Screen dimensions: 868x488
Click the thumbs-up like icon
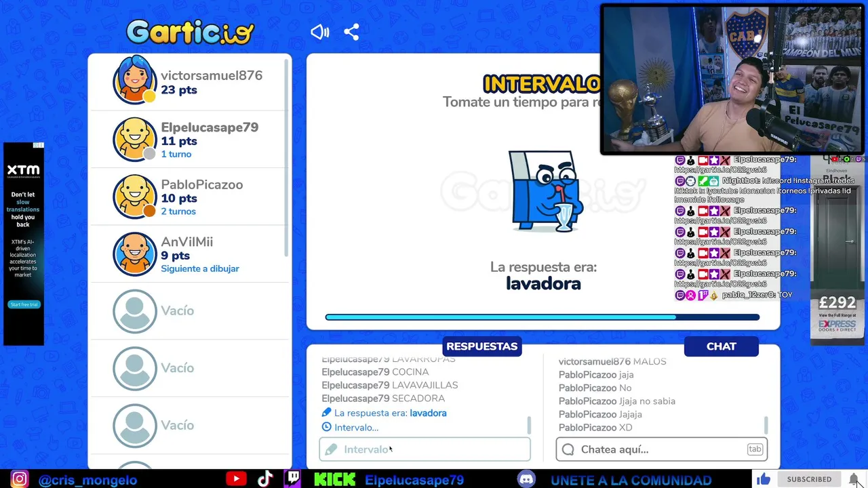(x=764, y=479)
